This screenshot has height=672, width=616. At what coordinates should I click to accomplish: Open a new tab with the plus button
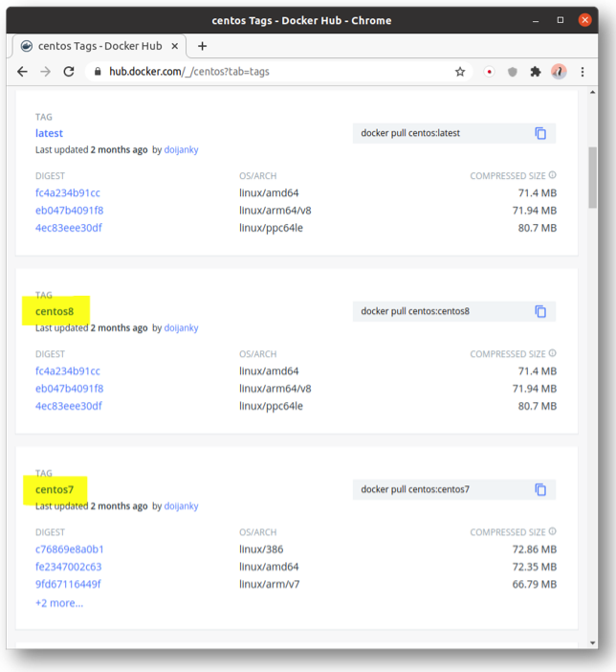pos(202,46)
